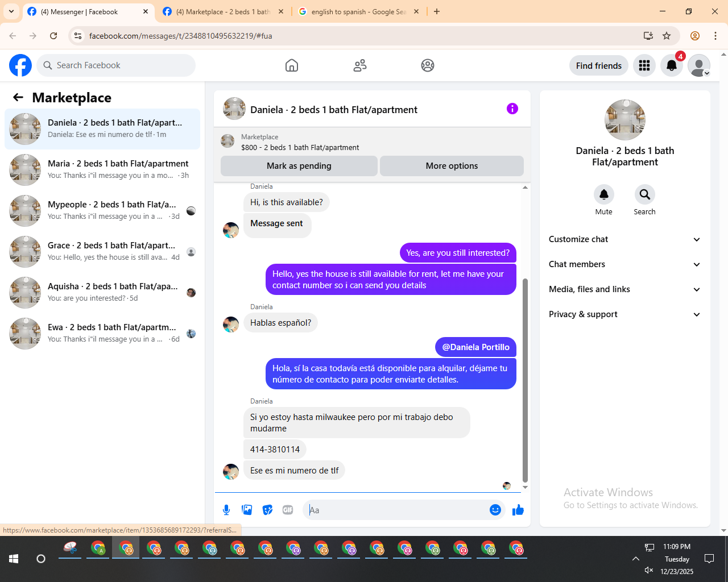Click the Search Facebook field
This screenshot has height=582, width=728.
point(116,65)
